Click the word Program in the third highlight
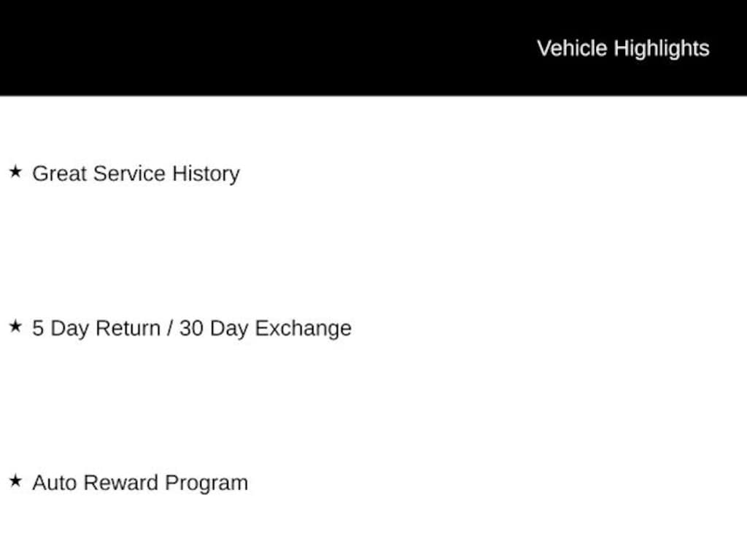The image size is (747, 560). [206, 484]
